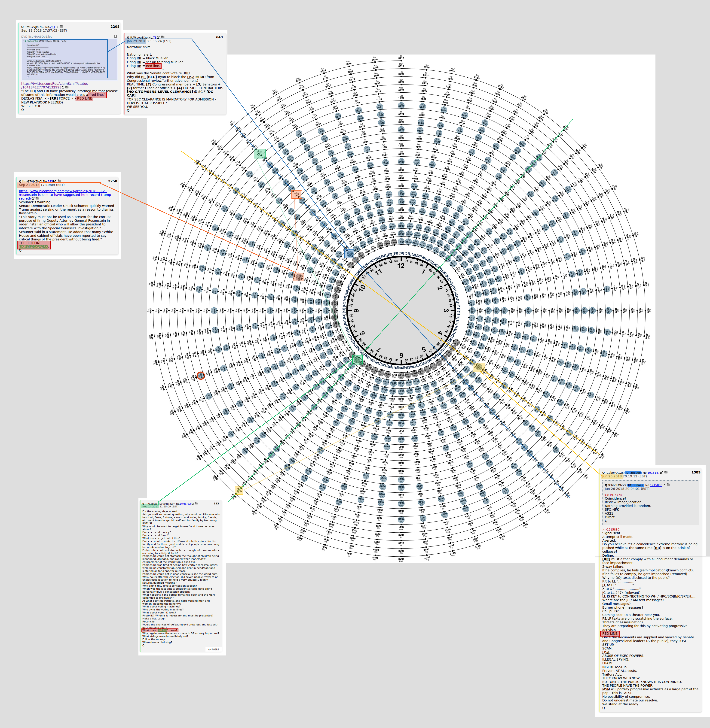Click the index number 643
Screen dimensions: 710x728
coord(219,37)
